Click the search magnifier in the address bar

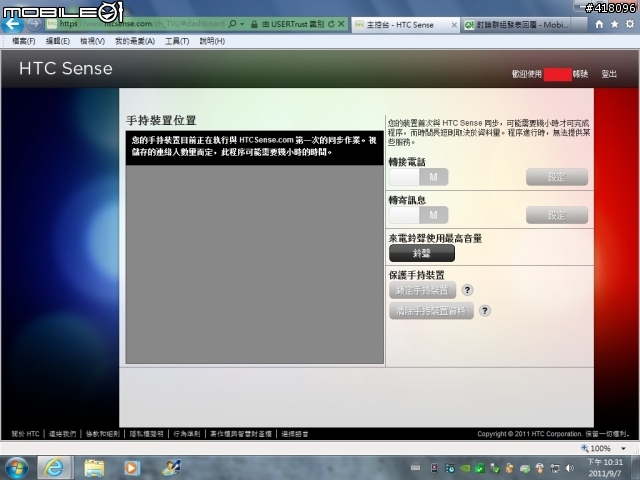coord(232,24)
